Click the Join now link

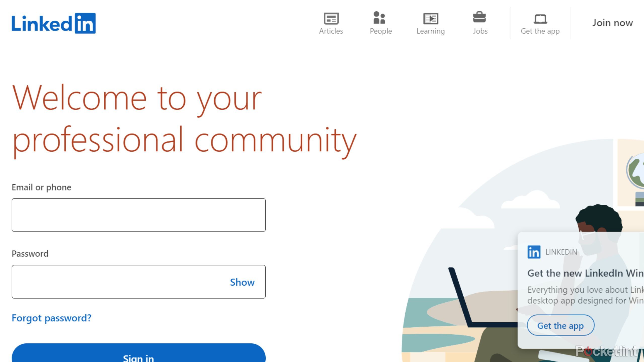pos(612,23)
